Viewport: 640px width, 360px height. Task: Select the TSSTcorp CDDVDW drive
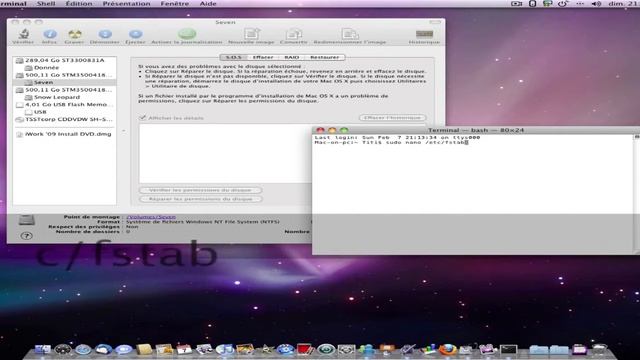64,120
